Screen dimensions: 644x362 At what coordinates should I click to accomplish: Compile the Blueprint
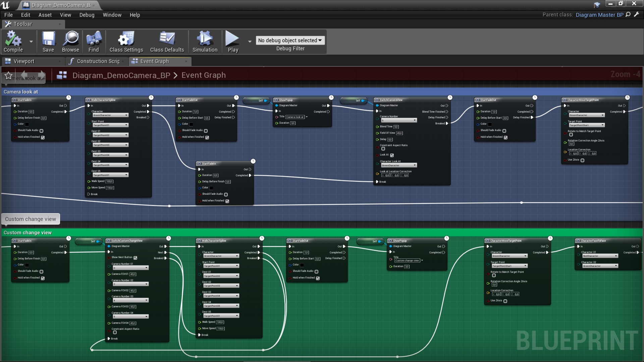tap(13, 41)
